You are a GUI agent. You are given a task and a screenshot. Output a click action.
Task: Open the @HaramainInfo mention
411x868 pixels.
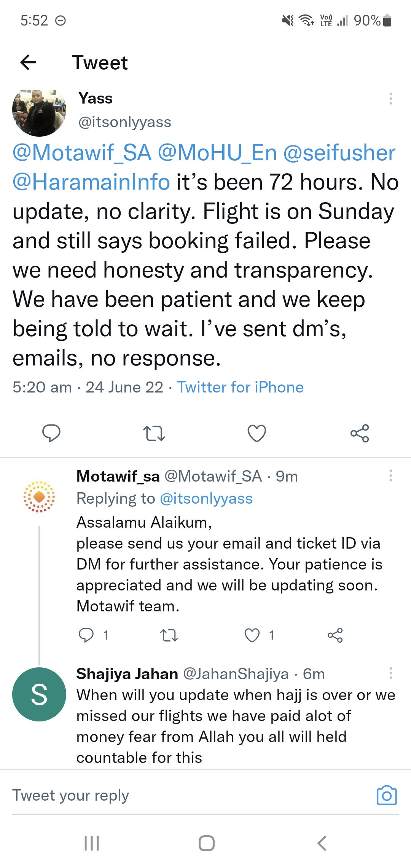(x=91, y=182)
